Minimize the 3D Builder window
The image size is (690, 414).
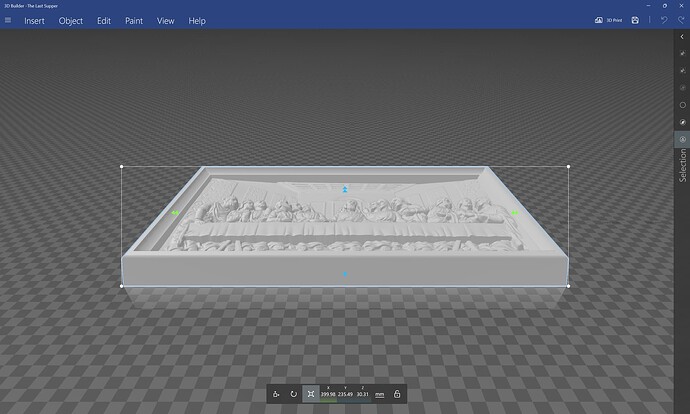[648, 6]
